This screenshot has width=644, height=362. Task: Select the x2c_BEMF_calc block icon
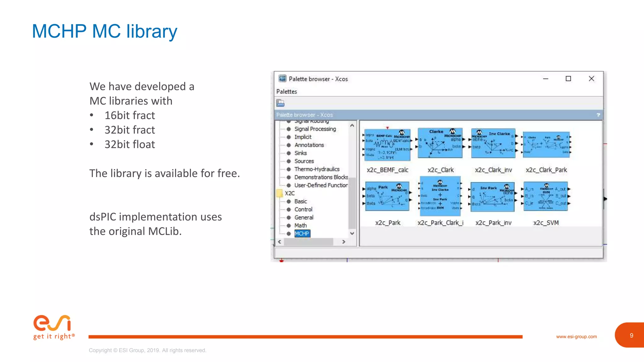pos(387,145)
